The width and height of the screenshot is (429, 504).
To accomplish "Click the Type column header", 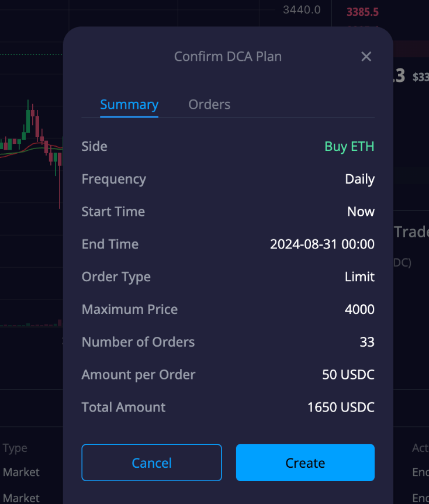I will [15, 448].
